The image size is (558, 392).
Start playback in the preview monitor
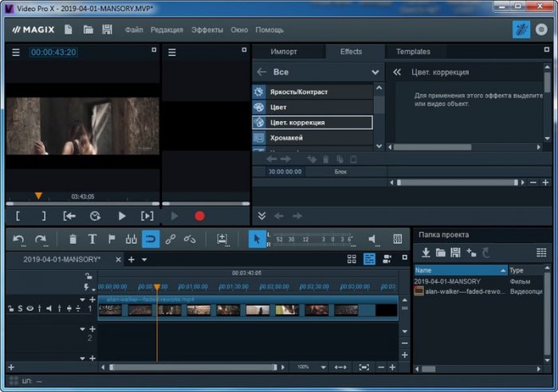pyautogui.click(x=122, y=216)
